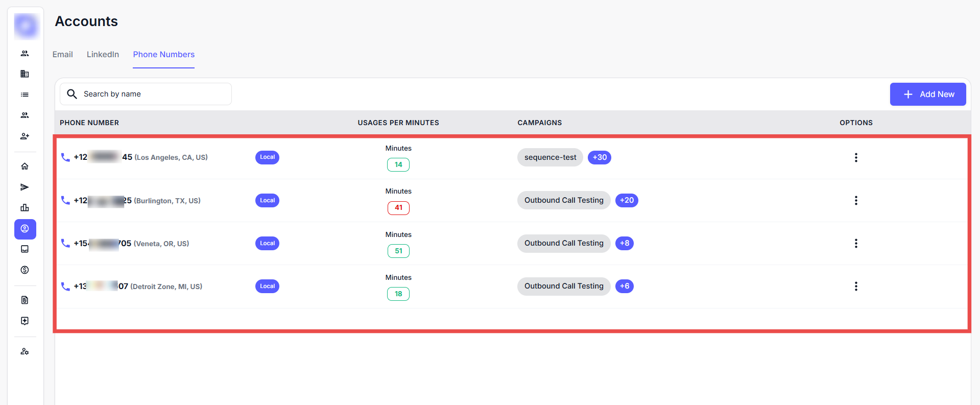Click the building companies icon in sidebar
Screen dimensions: 980x405
[x=25, y=74]
